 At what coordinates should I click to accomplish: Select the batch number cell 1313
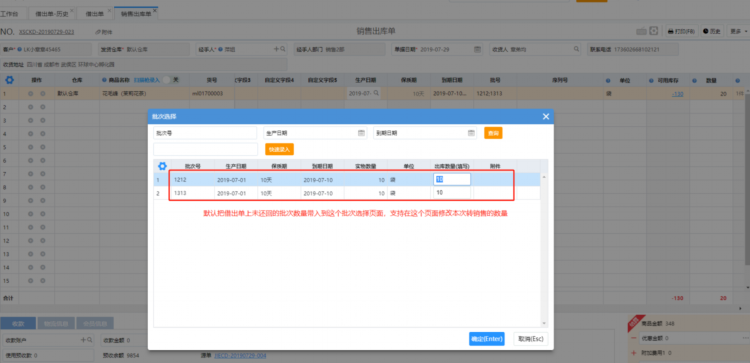point(193,193)
